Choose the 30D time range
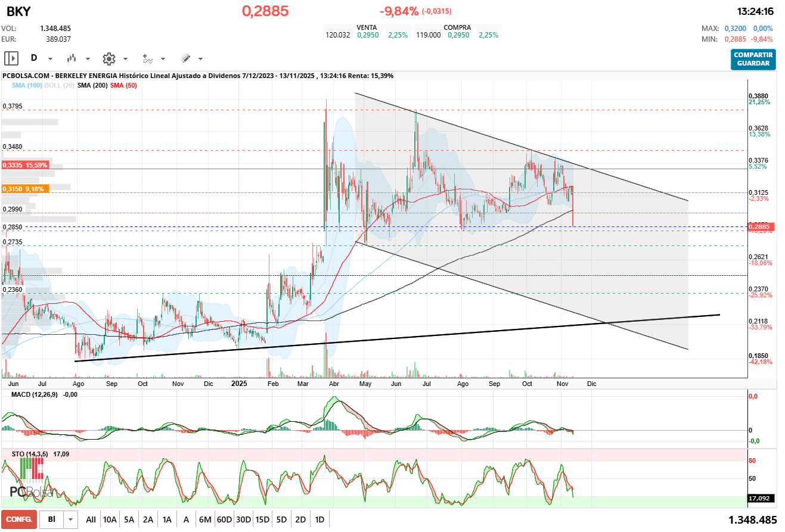Screen dimensions: 785x532 243,519
